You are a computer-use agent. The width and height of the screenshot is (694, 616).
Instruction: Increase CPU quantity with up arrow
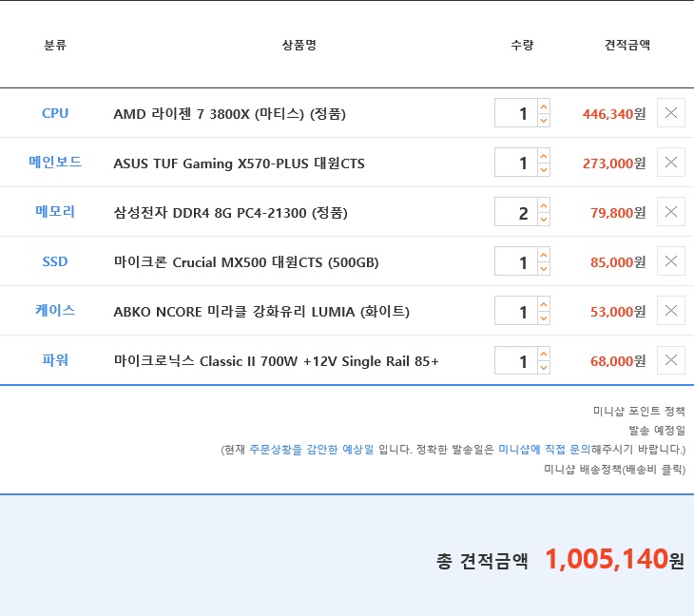click(x=544, y=106)
